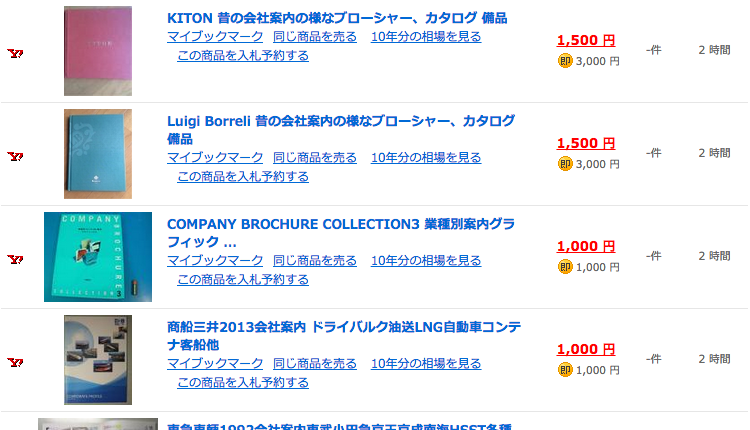Screen dimensions: 750x430
Task: Open the teal Luigi Borreli catalog thumbnail
Action: click(x=98, y=154)
